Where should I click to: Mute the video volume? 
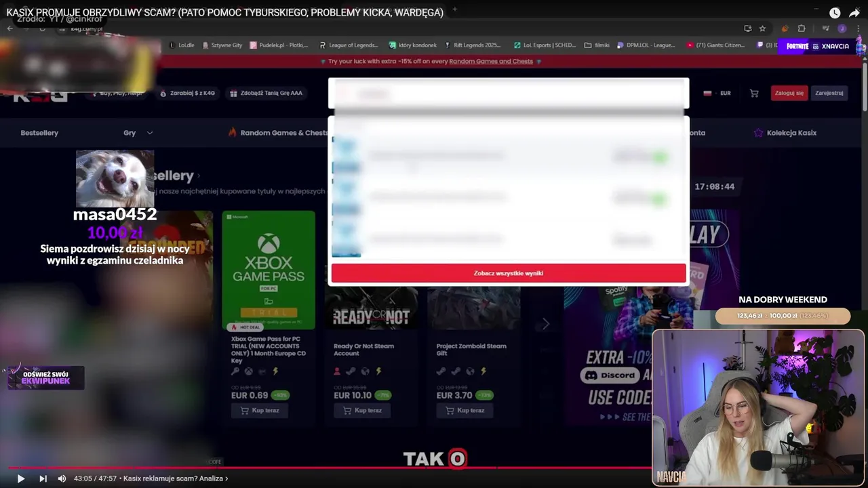point(62,479)
